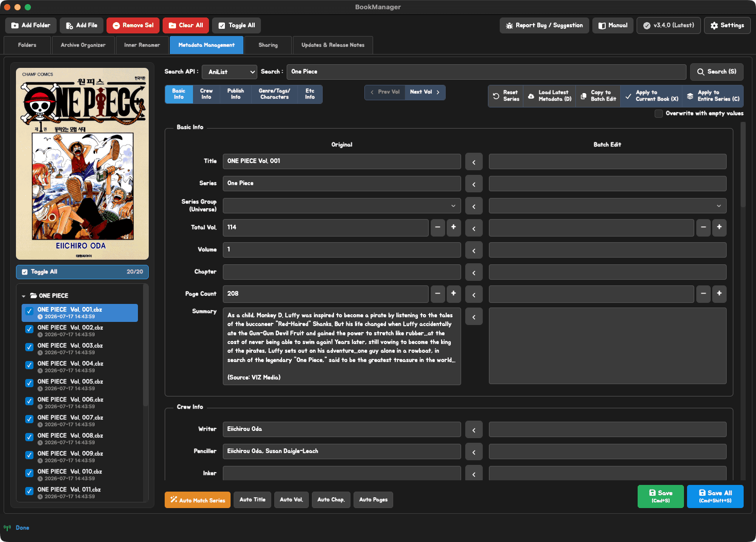Decrease original Page Count value
This screenshot has height=542, width=756.
(438, 294)
